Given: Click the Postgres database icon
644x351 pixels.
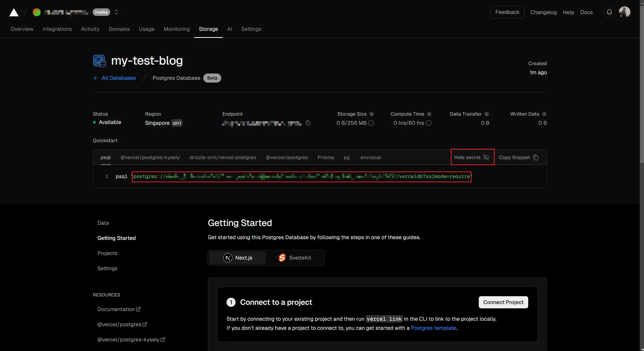Looking at the screenshot, I should point(99,61).
